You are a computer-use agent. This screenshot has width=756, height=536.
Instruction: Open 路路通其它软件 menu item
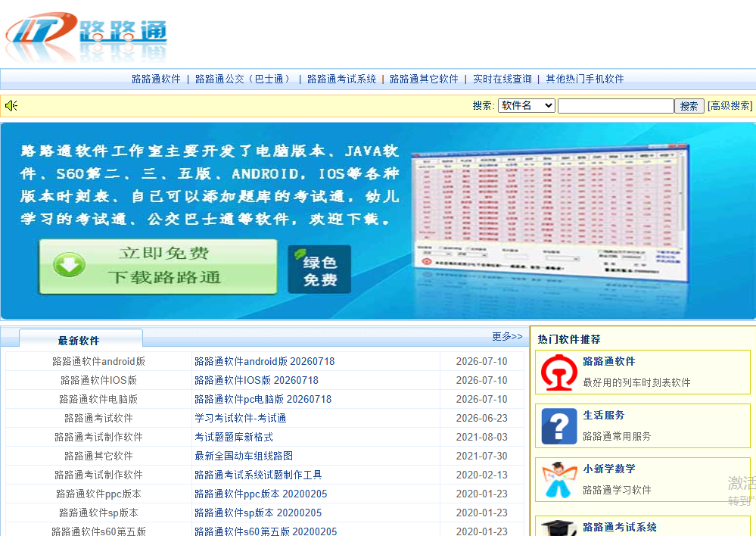click(x=424, y=79)
